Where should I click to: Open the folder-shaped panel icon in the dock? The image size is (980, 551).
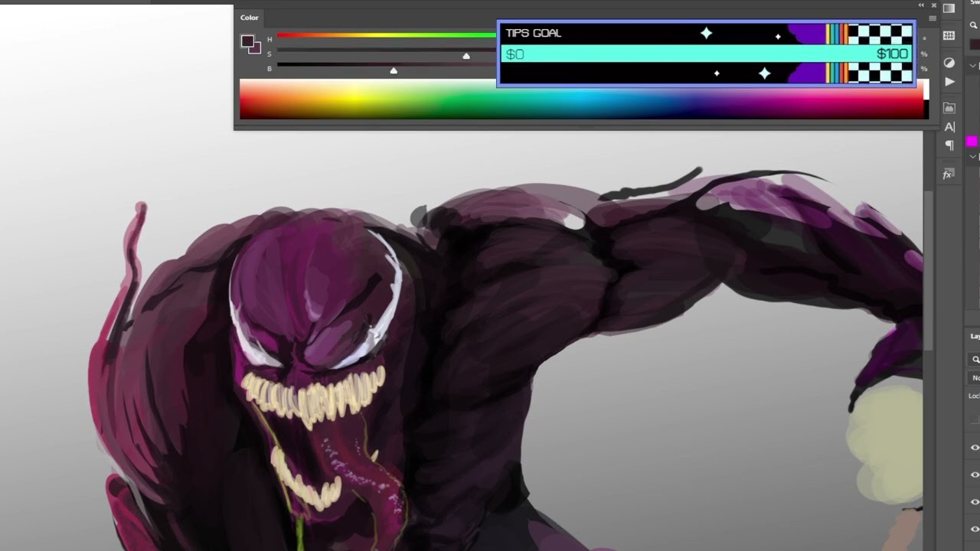(x=949, y=108)
